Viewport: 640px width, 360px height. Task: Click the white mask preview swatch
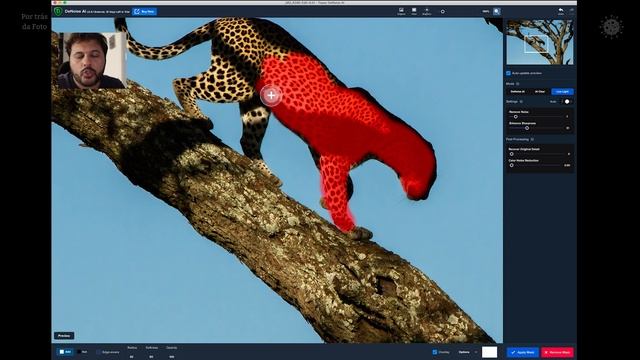(x=489, y=352)
